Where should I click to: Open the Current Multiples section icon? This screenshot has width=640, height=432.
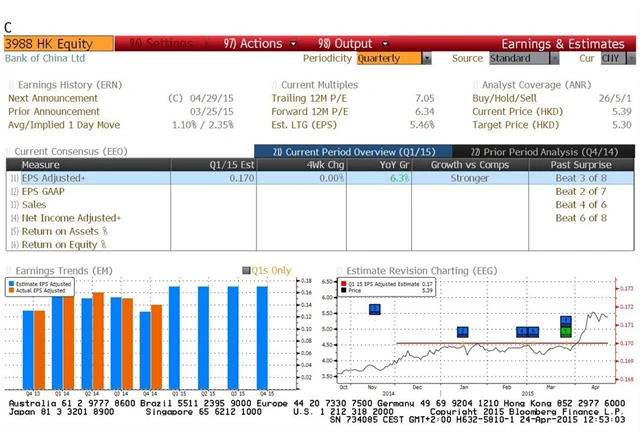pos(274,85)
